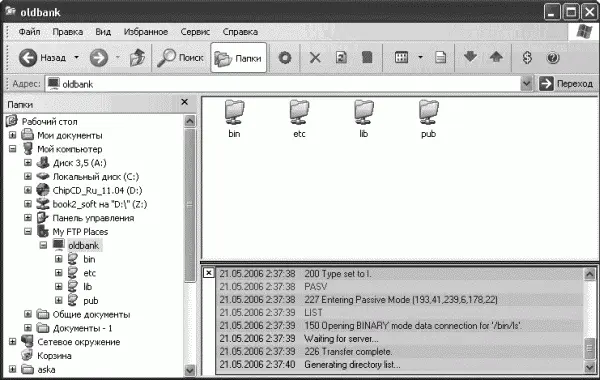Select the pub folder in file view

[429, 119]
